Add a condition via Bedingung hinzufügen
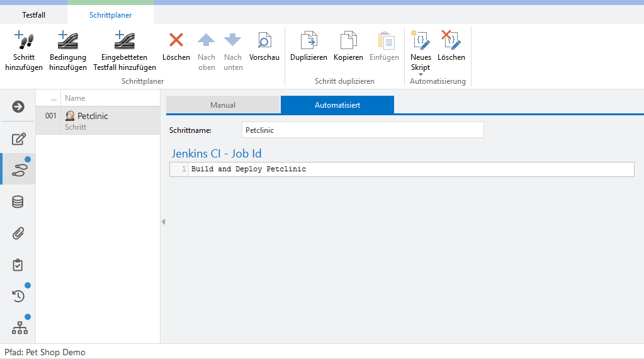644x359 pixels. click(x=68, y=41)
